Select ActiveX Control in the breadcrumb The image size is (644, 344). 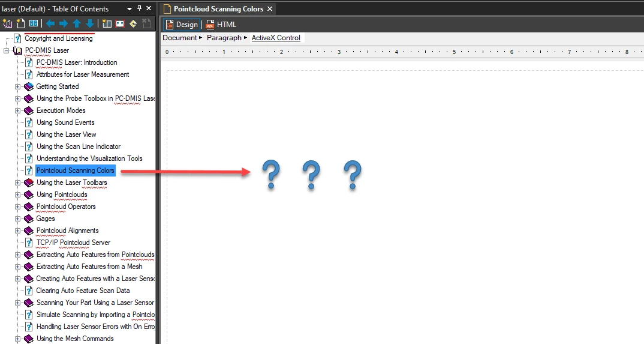[276, 38]
